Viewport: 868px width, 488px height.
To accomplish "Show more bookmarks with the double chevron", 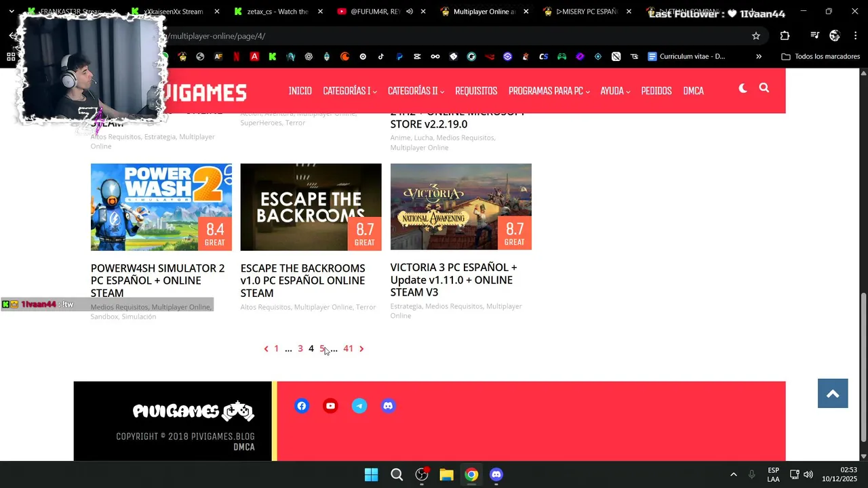I will tap(759, 57).
